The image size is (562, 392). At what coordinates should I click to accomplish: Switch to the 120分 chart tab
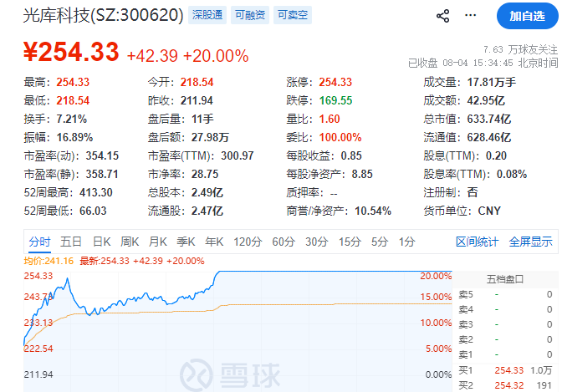click(x=248, y=242)
